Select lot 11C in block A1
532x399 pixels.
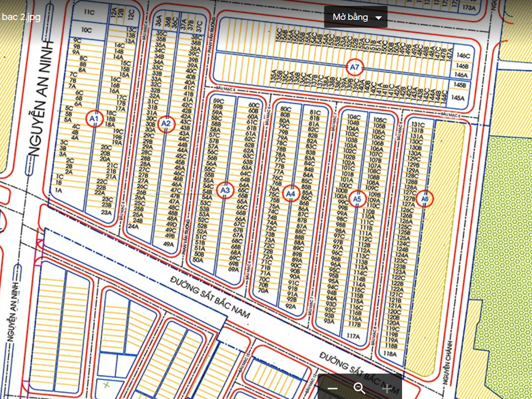(x=89, y=12)
